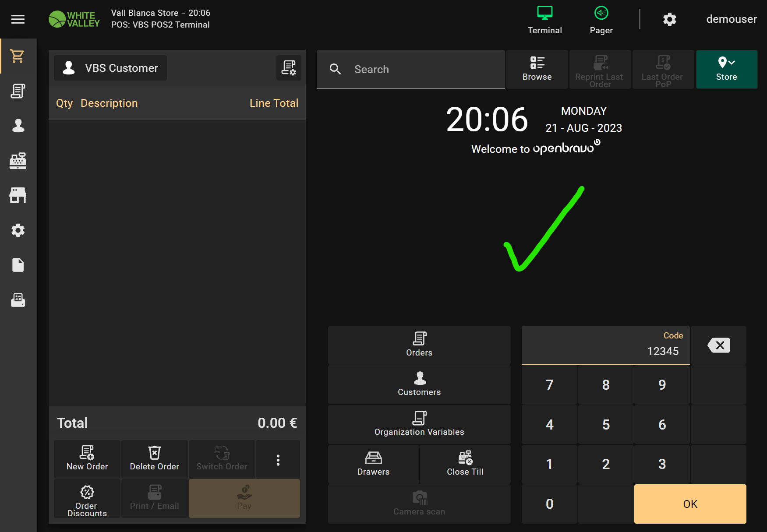Click the Line Total column header
Image resolution: width=767 pixels, height=532 pixels.
[274, 103]
